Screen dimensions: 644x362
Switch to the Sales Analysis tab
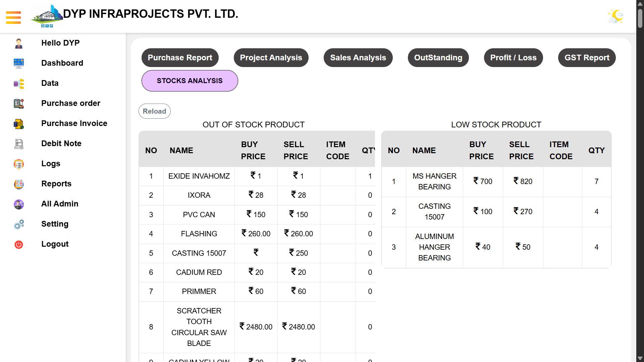[358, 58]
